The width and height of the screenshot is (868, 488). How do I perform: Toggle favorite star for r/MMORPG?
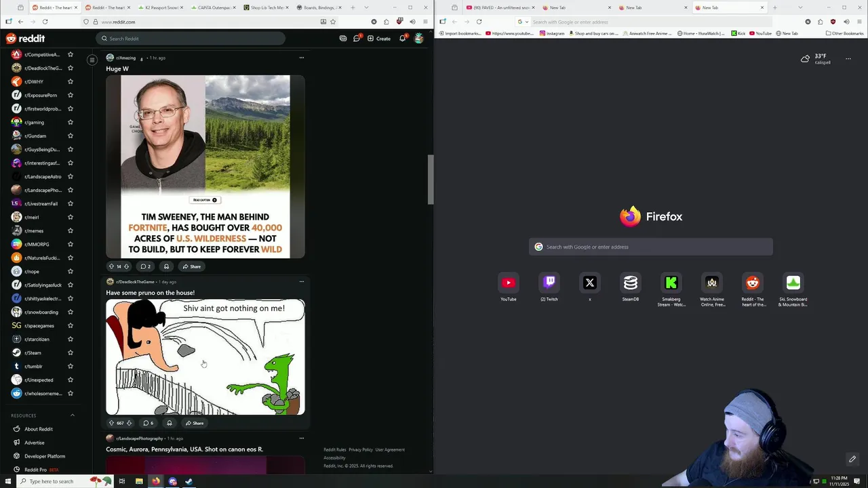[71, 244]
